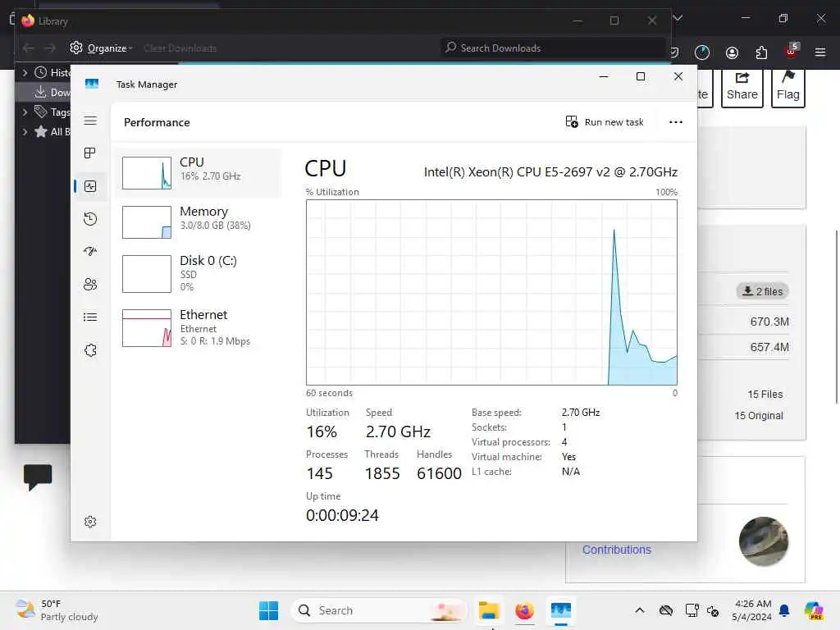Open File Explorer from the taskbar
Screen dimensions: 840x630
489,610
